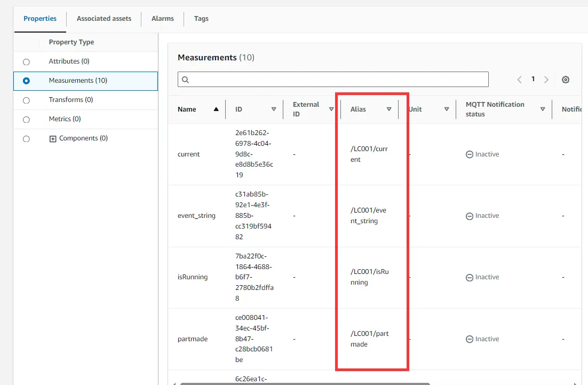The width and height of the screenshot is (588, 385).
Task: Go to previous page arrow
Action: pos(519,80)
